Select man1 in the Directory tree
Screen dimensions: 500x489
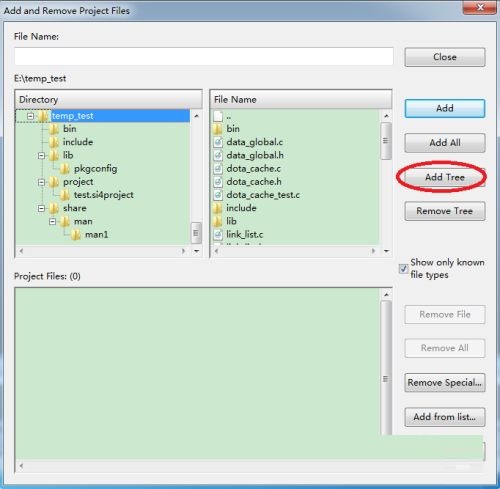[x=96, y=235]
